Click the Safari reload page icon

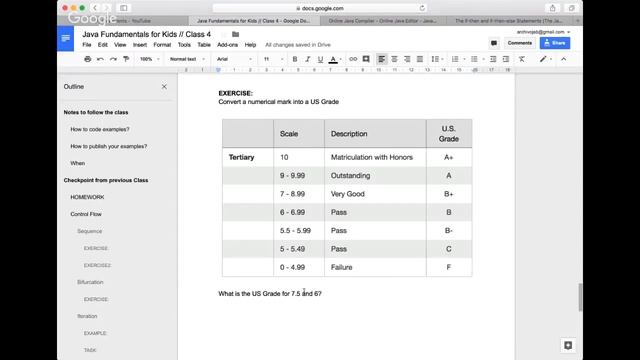422,8
